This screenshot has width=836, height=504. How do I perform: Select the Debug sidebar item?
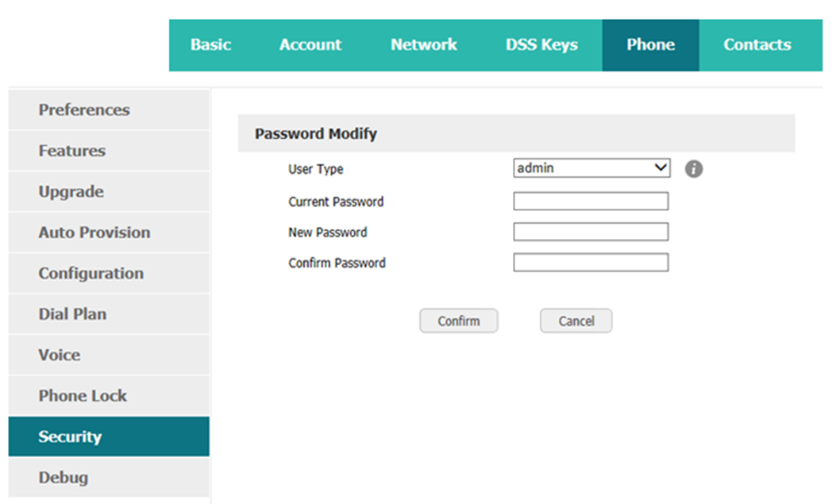pyautogui.click(x=109, y=477)
